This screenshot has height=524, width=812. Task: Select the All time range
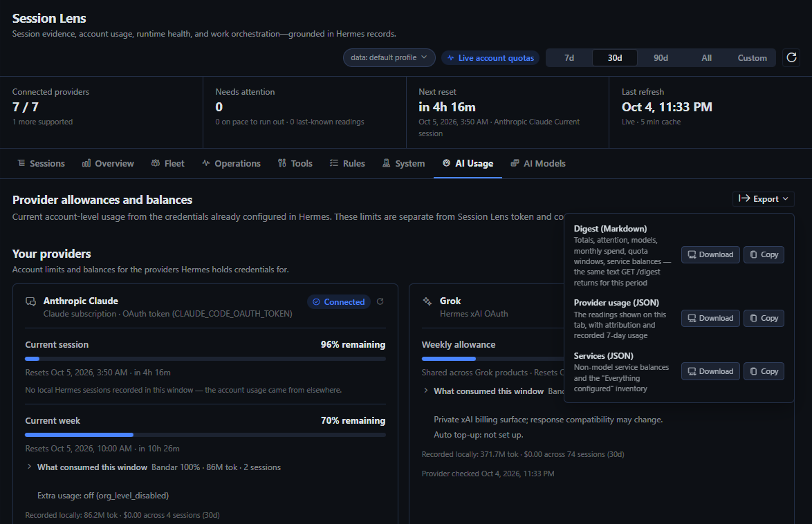(706, 58)
